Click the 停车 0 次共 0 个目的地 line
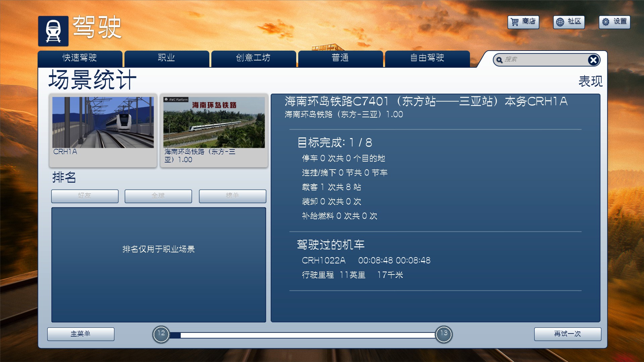 343,158
